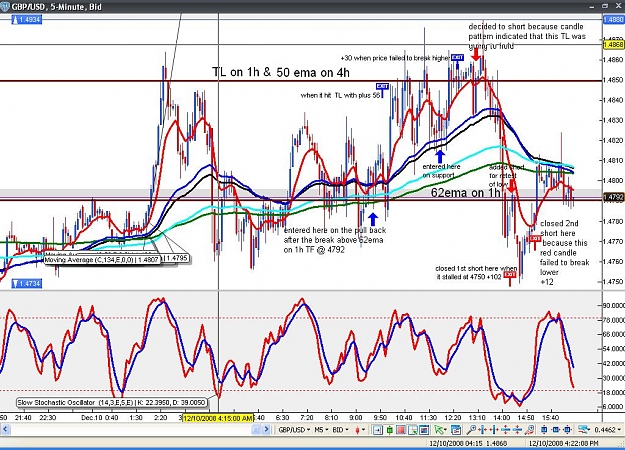Click the 'TL on 1h & 50 ema on 4h' annotation
Screen dimensions: 625x450
(281, 72)
